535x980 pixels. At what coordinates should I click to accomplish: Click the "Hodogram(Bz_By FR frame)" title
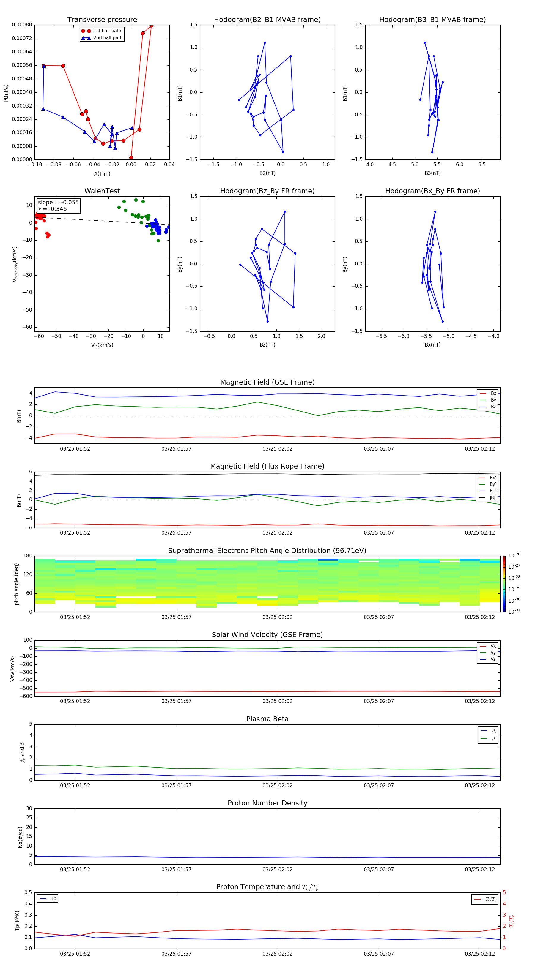[267, 191]
